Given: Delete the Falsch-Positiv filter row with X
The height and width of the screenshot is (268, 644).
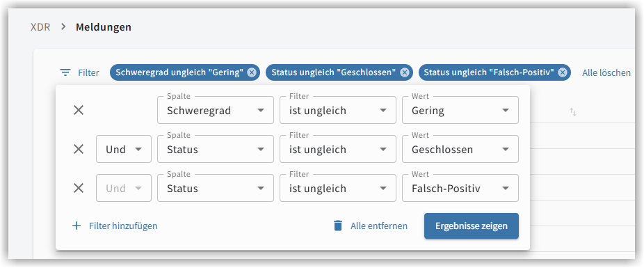Looking at the screenshot, I should pos(79,188).
